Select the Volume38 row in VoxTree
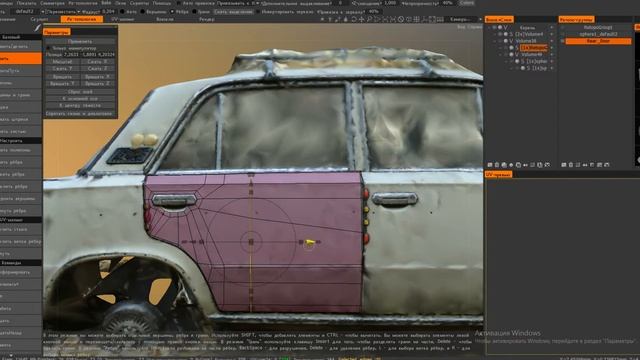This screenshot has height=360, width=640. (526, 41)
